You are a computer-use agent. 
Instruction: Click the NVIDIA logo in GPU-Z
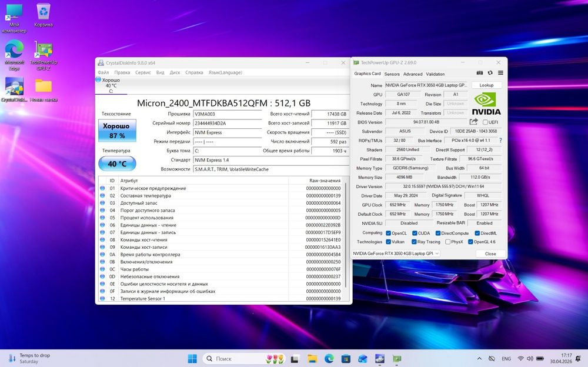coord(486,104)
